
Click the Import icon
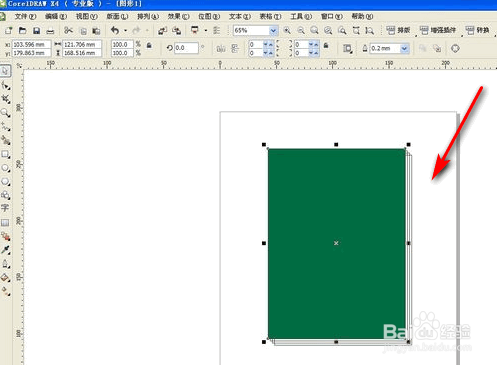tap(162, 31)
